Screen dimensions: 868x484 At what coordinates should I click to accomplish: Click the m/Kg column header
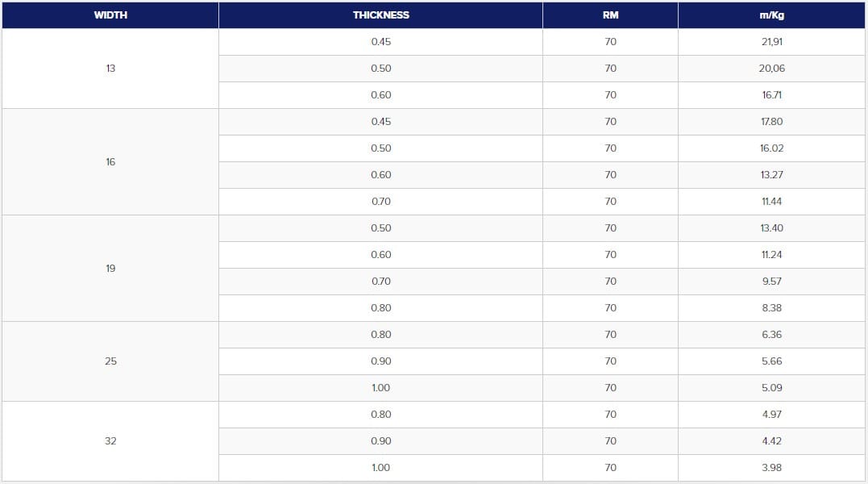pyautogui.click(x=771, y=15)
